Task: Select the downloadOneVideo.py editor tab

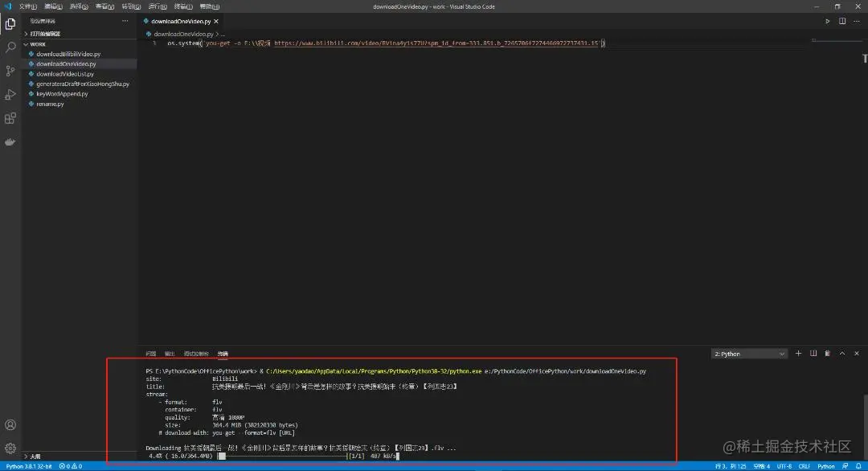Action: point(181,22)
